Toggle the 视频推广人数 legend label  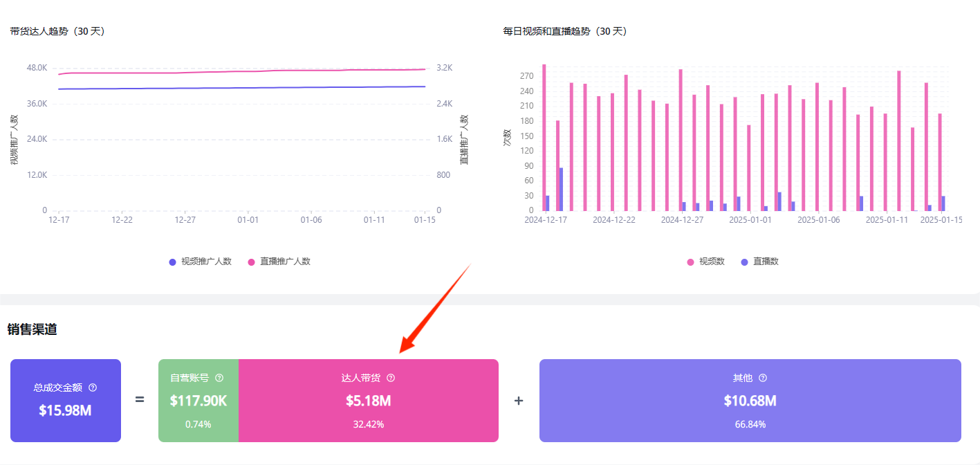click(206, 262)
